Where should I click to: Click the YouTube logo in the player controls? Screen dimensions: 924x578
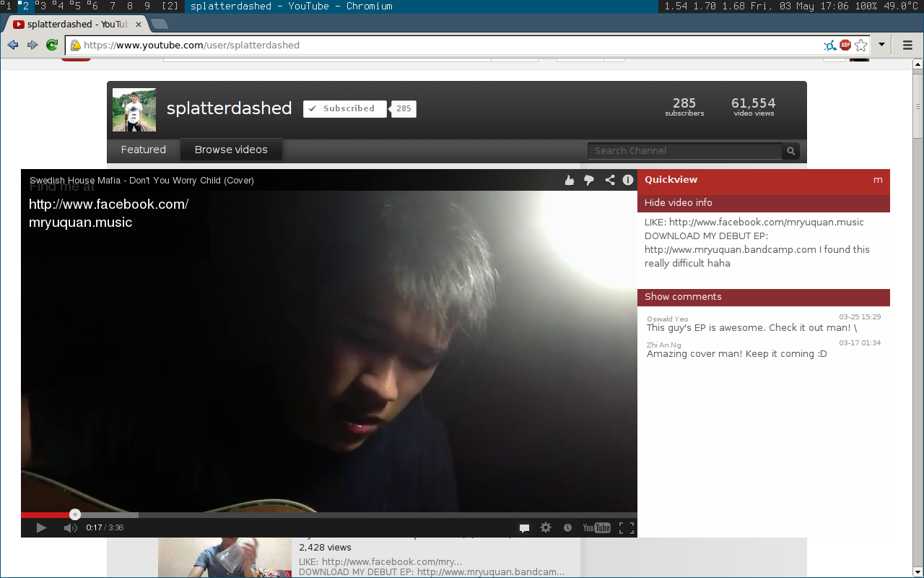click(597, 528)
